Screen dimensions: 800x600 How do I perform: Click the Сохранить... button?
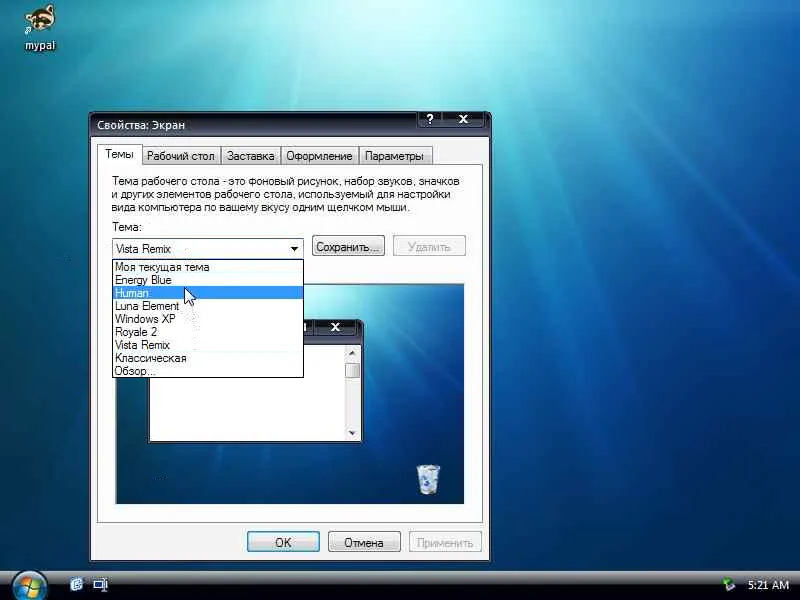pos(348,247)
